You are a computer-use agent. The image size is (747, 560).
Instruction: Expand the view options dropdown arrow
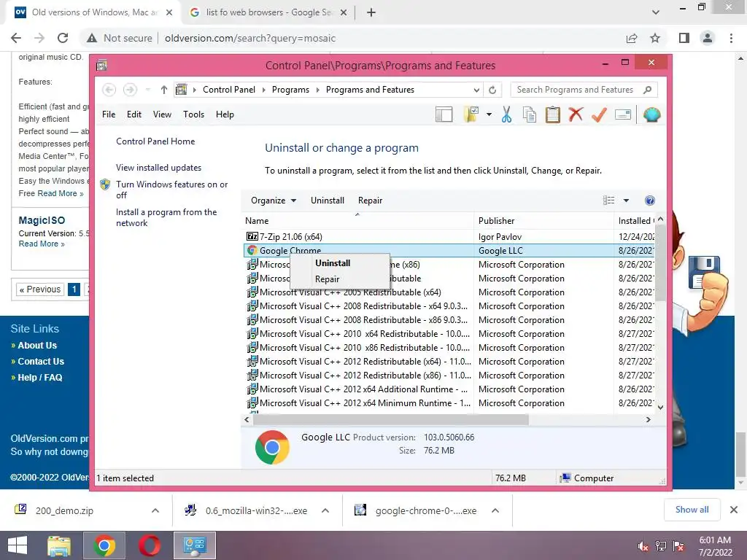tap(626, 201)
